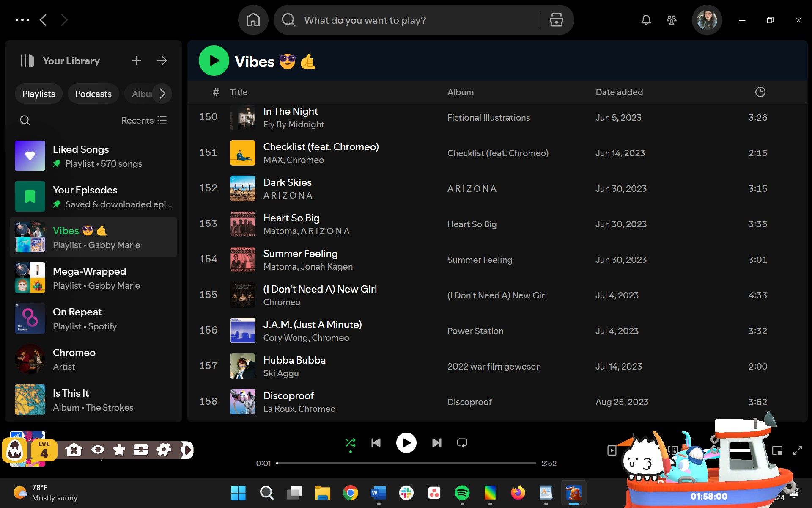Collapse the overlay toolbar arrow

coord(187,450)
